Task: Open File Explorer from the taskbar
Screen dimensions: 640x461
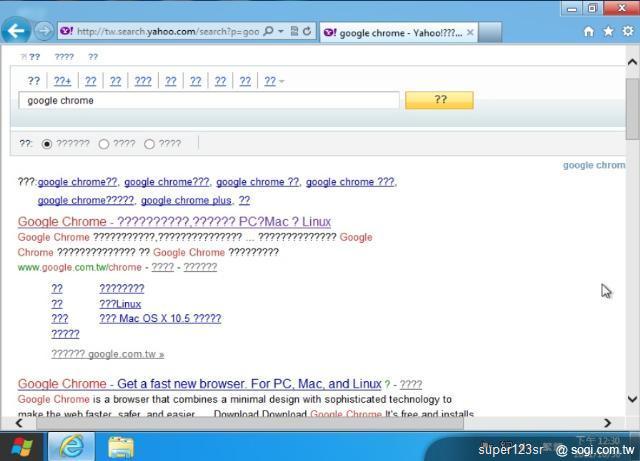Action: [x=121, y=447]
